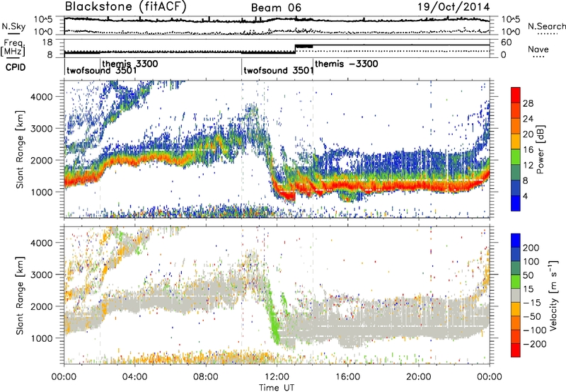This screenshot has width=566, height=392.
Task: Click the '16:00' time axis tick label
Action: [x=347, y=377]
